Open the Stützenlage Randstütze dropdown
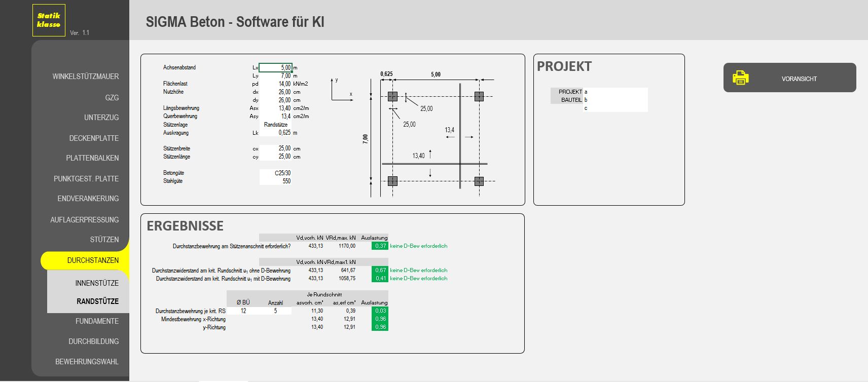 [275, 125]
